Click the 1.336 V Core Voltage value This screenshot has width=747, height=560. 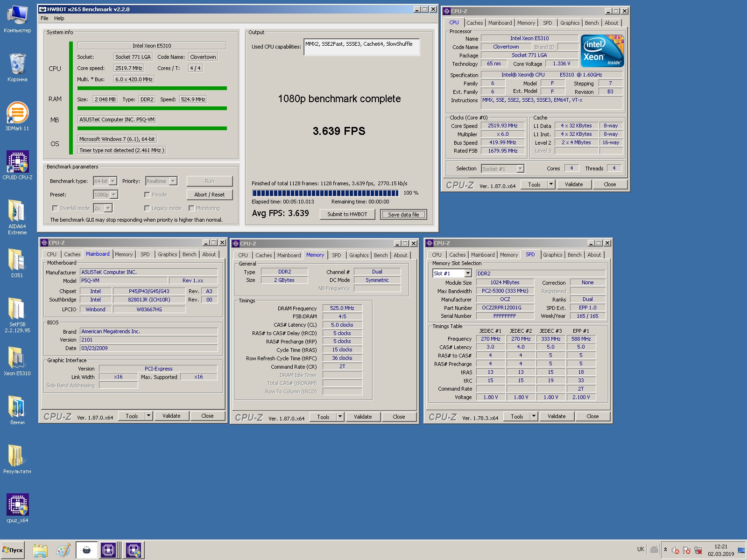point(562,64)
